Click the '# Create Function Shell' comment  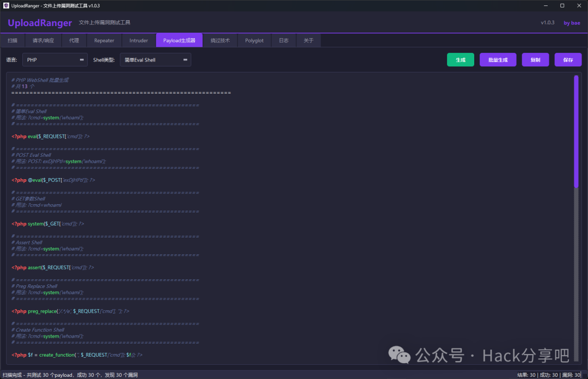coord(38,330)
